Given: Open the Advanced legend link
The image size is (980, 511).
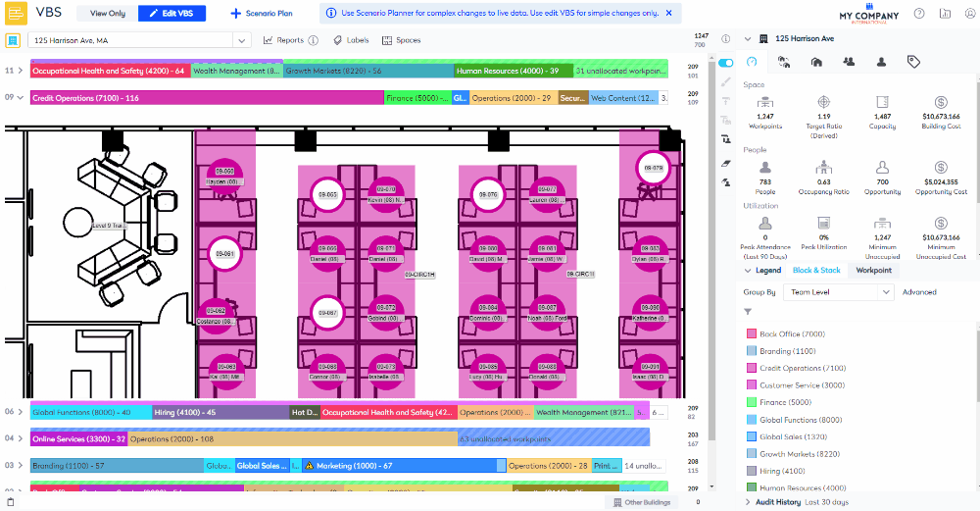Looking at the screenshot, I should pos(918,292).
